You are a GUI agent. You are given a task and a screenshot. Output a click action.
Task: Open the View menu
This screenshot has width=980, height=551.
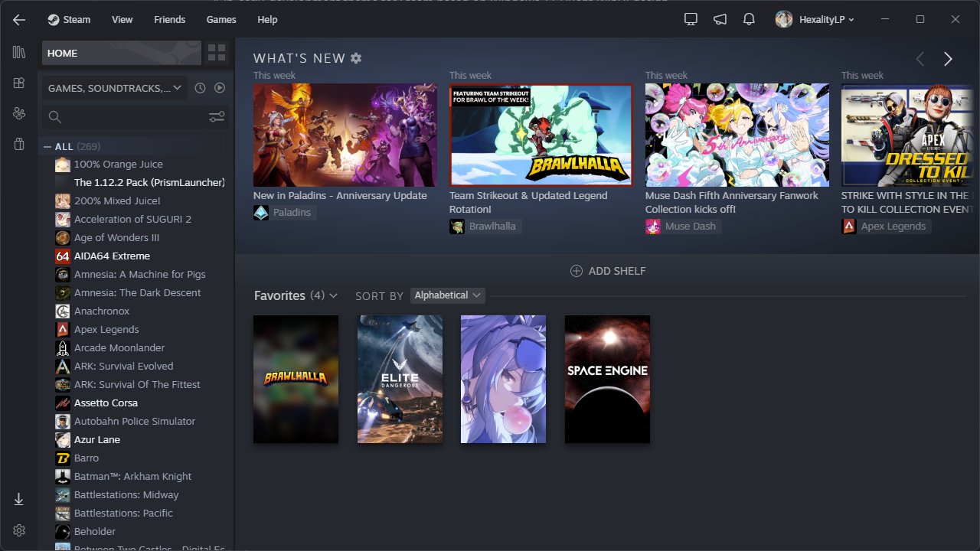(x=122, y=19)
